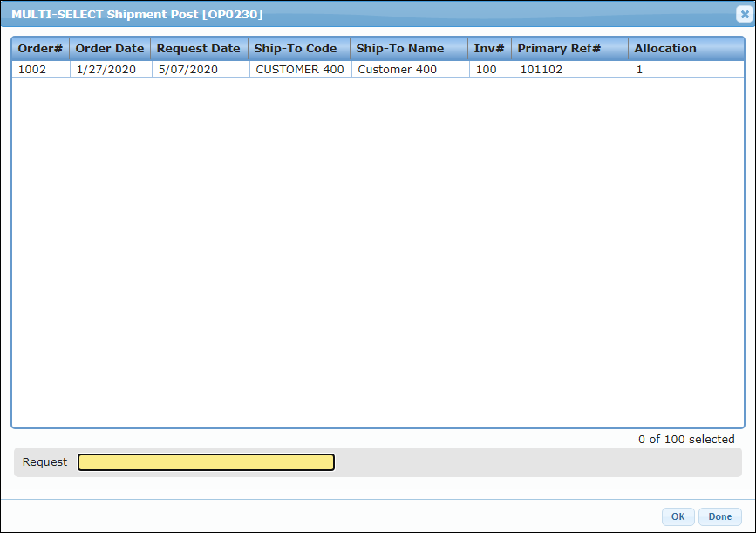This screenshot has height=533, width=756.
Task: Sort by Primary Ref# column header
Action: pyautogui.click(x=559, y=49)
